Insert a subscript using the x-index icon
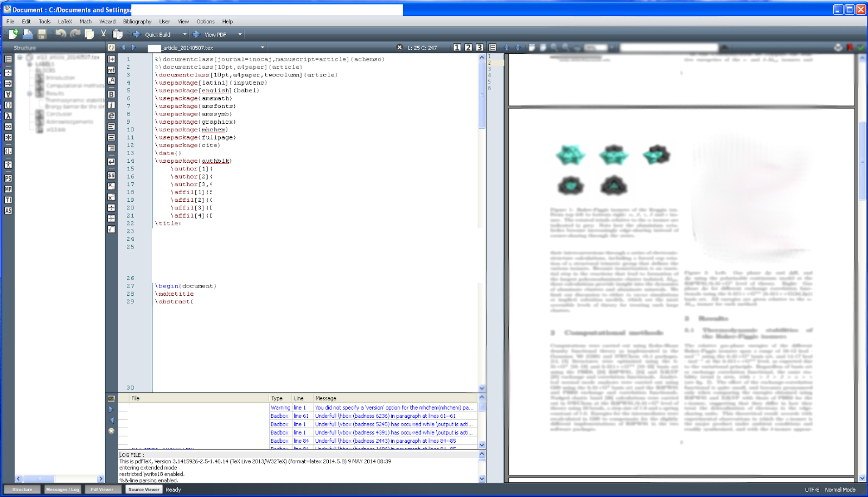The image size is (868, 497). [111, 186]
